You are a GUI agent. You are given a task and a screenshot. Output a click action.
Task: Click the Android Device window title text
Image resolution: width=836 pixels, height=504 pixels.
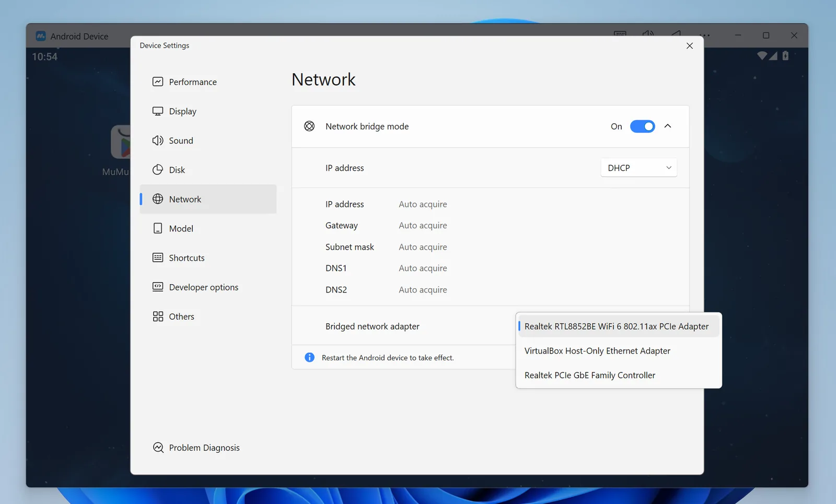click(79, 37)
